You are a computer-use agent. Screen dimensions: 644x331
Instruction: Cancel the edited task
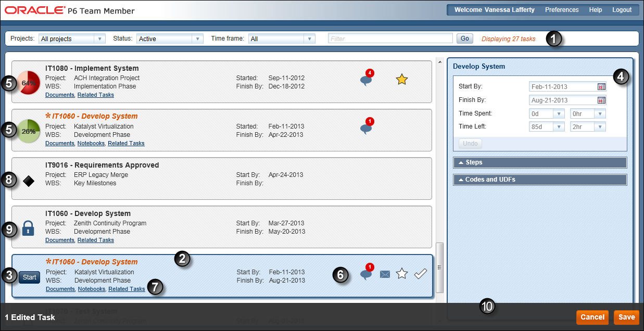(x=592, y=317)
